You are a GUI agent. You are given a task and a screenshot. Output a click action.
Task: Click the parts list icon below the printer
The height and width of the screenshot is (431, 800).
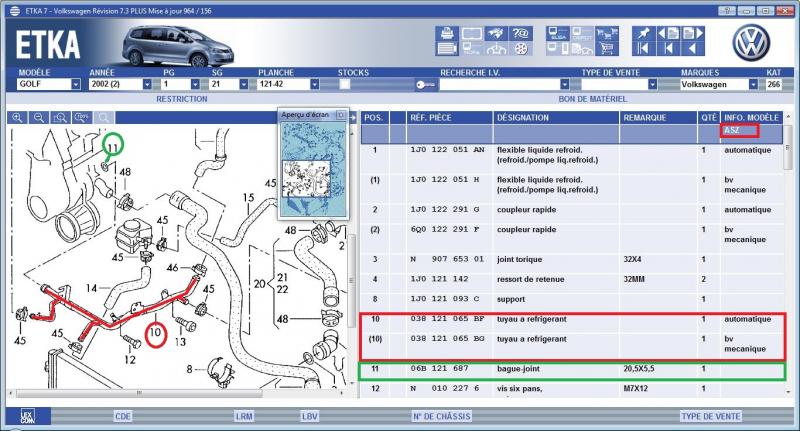click(x=447, y=48)
